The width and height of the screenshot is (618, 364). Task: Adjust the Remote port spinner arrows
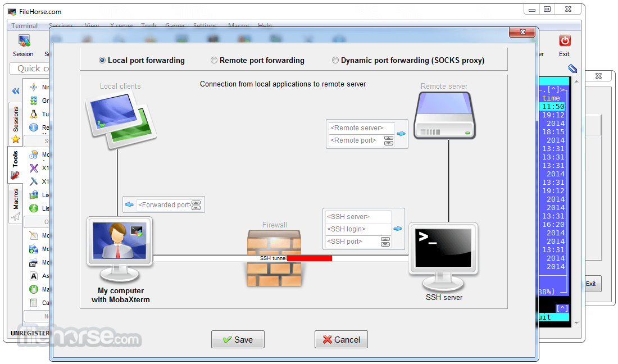389,140
